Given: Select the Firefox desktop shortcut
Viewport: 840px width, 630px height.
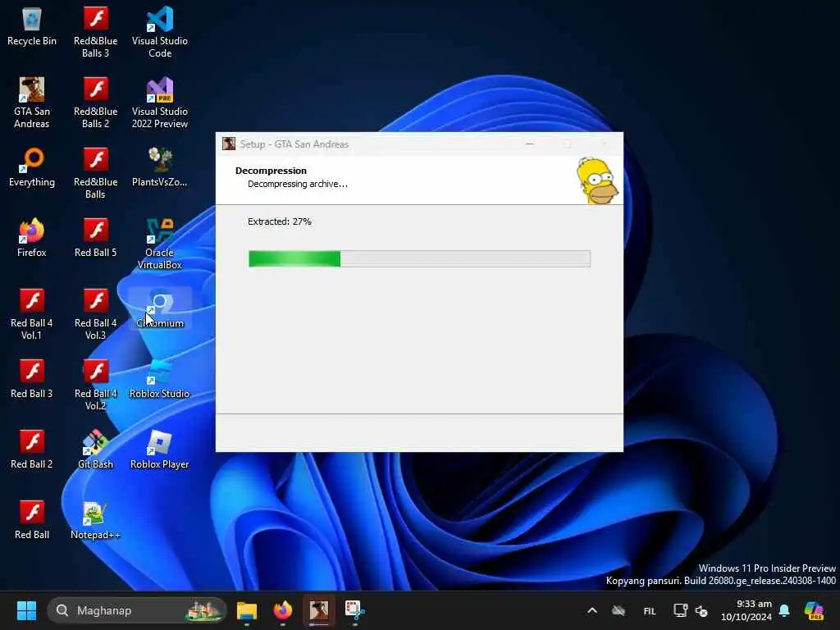Looking at the screenshot, I should 32,238.
